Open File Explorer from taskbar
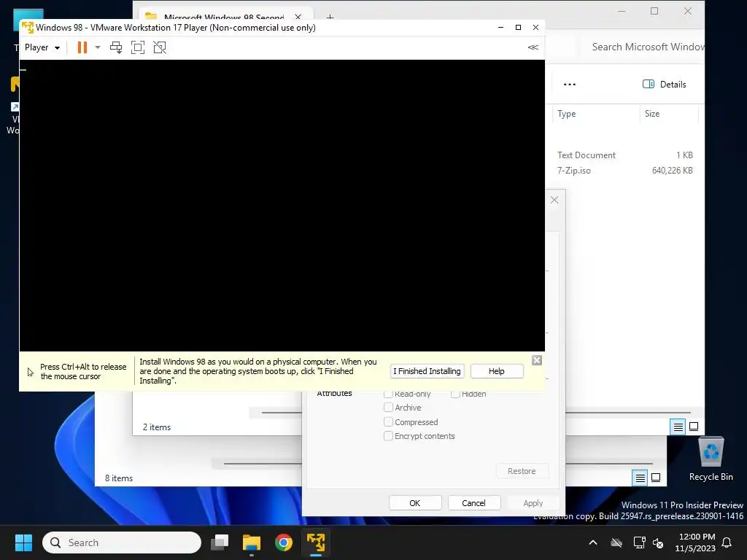Screen dimensions: 747x560 252,542
